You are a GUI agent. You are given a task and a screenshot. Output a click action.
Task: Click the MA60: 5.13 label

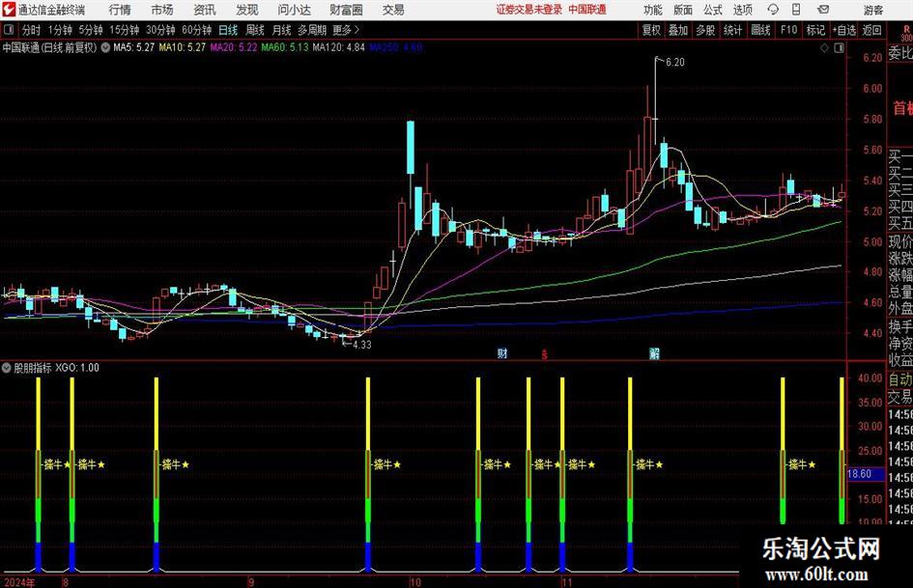coord(285,47)
